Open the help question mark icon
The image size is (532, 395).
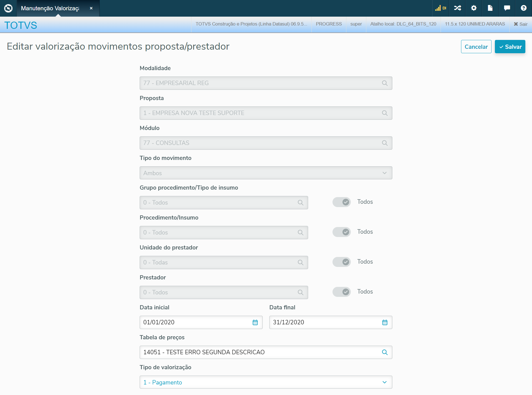point(523,8)
